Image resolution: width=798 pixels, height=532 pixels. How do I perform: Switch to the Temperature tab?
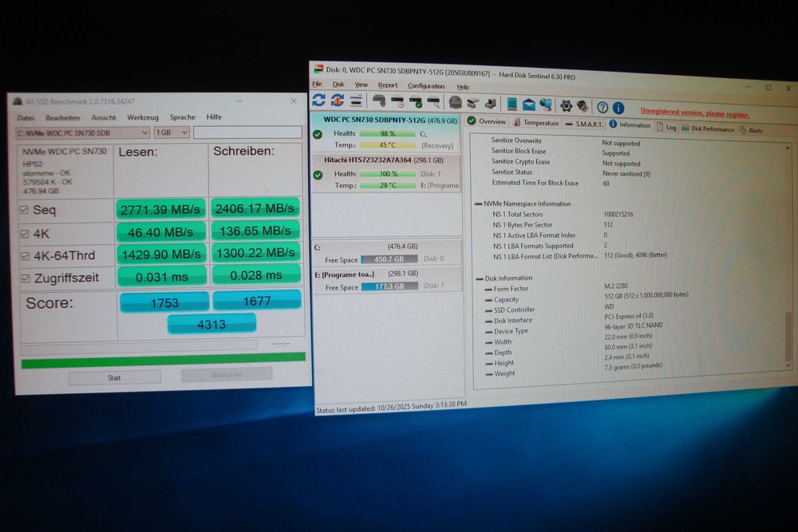pyautogui.click(x=536, y=123)
